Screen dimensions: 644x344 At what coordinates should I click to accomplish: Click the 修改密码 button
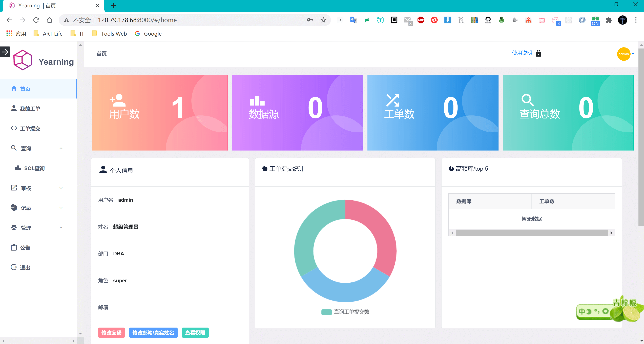pos(111,333)
